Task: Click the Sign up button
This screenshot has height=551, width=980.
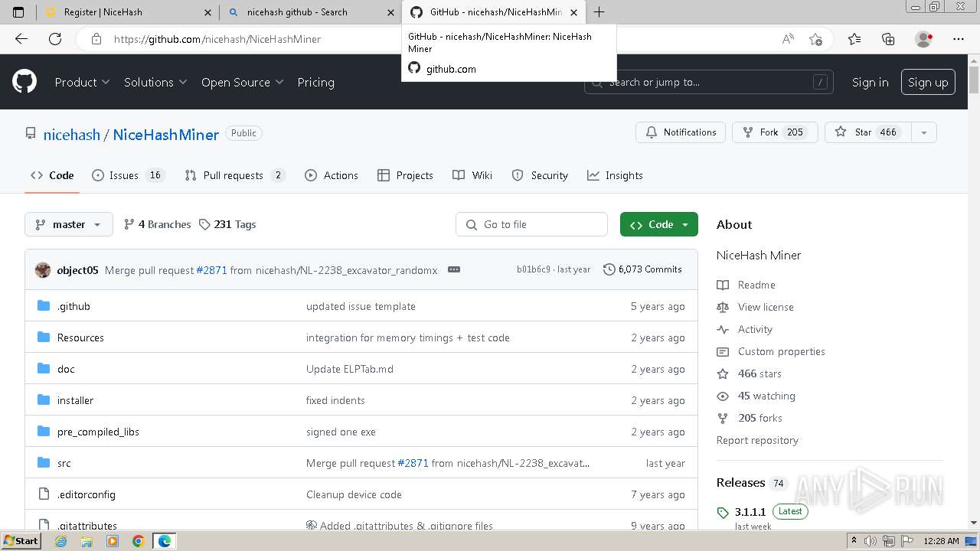Action: click(928, 82)
